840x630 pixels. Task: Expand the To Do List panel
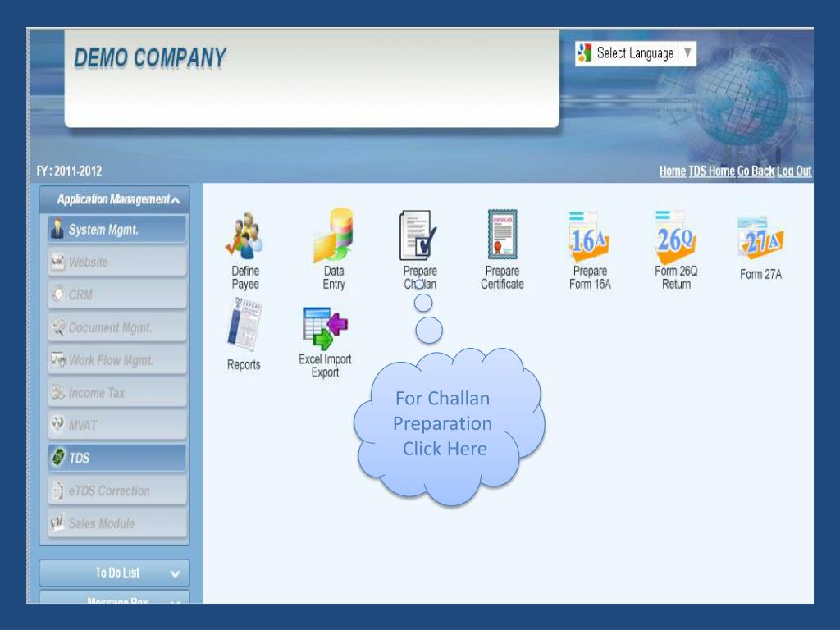pyautogui.click(x=175, y=573)
